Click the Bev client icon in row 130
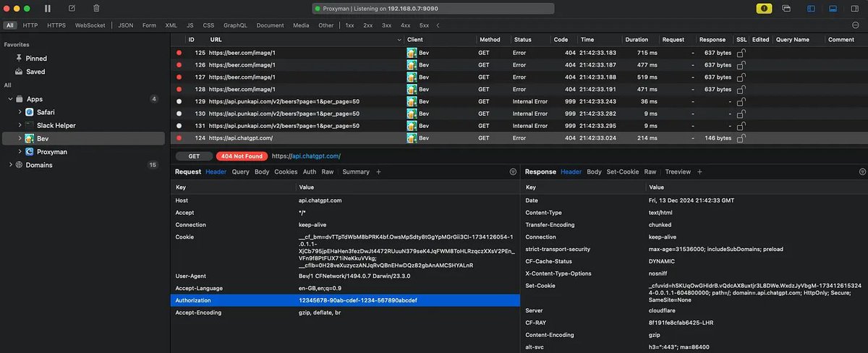The height and width of the screenshot is (353, 868). click(412, 114)
